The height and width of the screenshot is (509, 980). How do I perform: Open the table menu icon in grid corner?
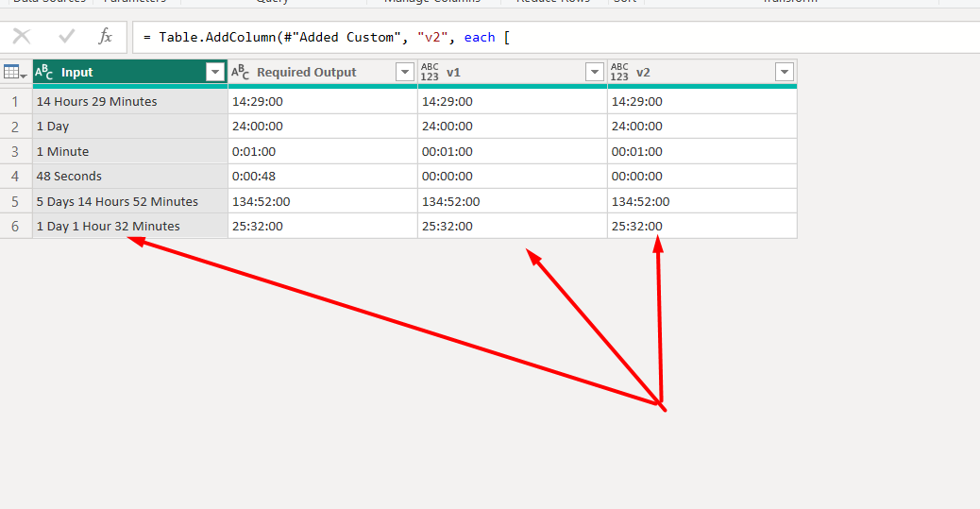(x=15, y=73)
